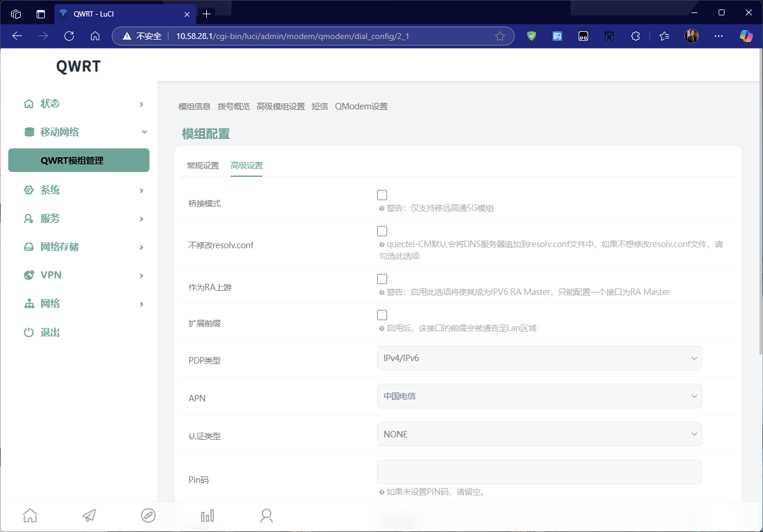
Task: Open a new browser tab with plus button
Action: [206, 14]
